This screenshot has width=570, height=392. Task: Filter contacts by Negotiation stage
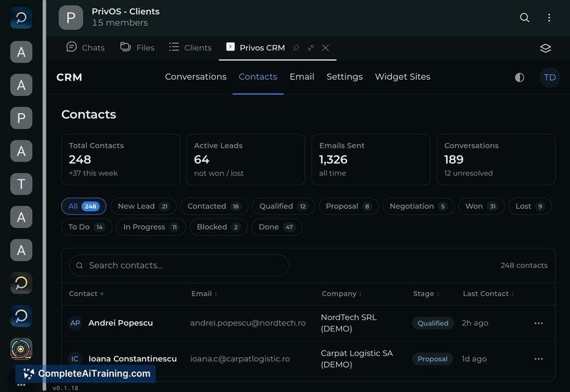pyautogui.click(x=418, y=206)
